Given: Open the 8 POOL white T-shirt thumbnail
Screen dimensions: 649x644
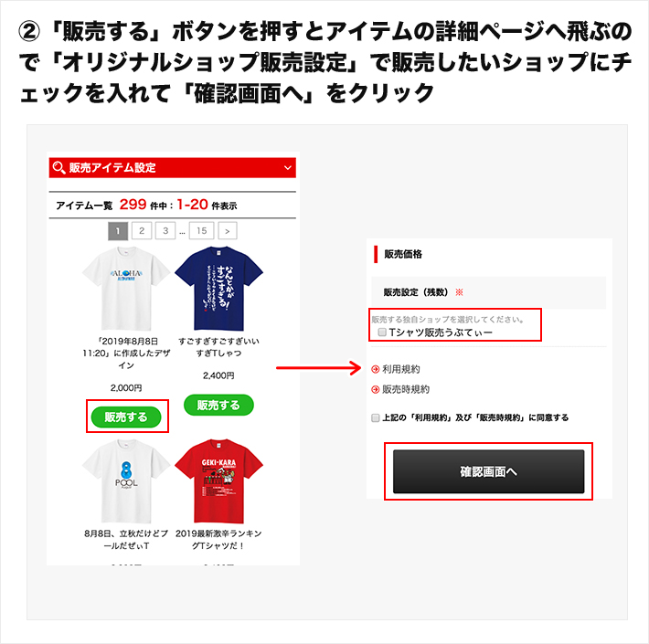Looking at the screenshot, I should click(x=126, y=481).
